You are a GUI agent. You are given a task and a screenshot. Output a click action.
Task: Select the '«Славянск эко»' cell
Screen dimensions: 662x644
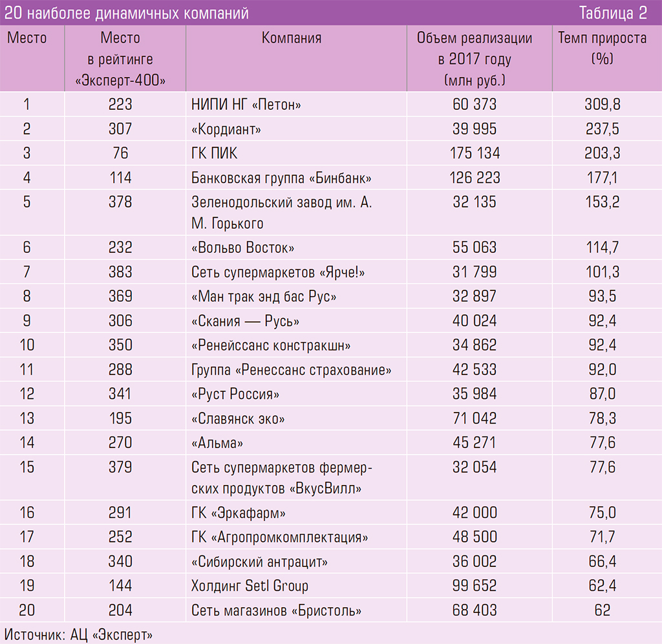238,418
